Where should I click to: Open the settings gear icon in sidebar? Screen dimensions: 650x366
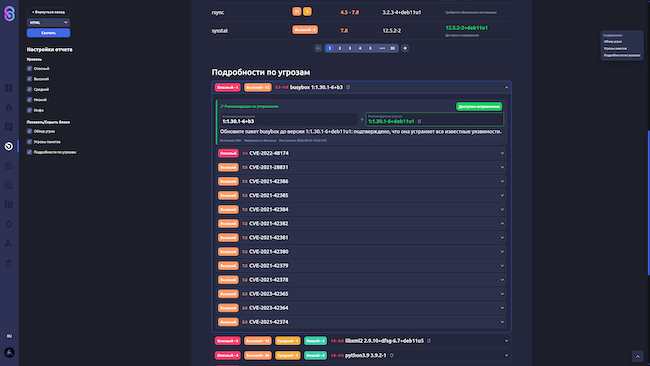click(9, 224)
